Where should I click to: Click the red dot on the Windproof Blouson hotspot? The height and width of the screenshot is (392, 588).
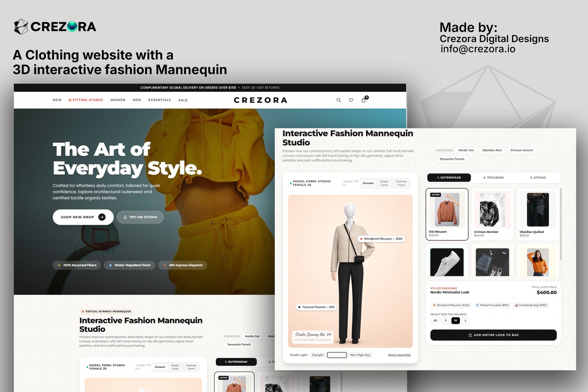(x=361, y=239)
